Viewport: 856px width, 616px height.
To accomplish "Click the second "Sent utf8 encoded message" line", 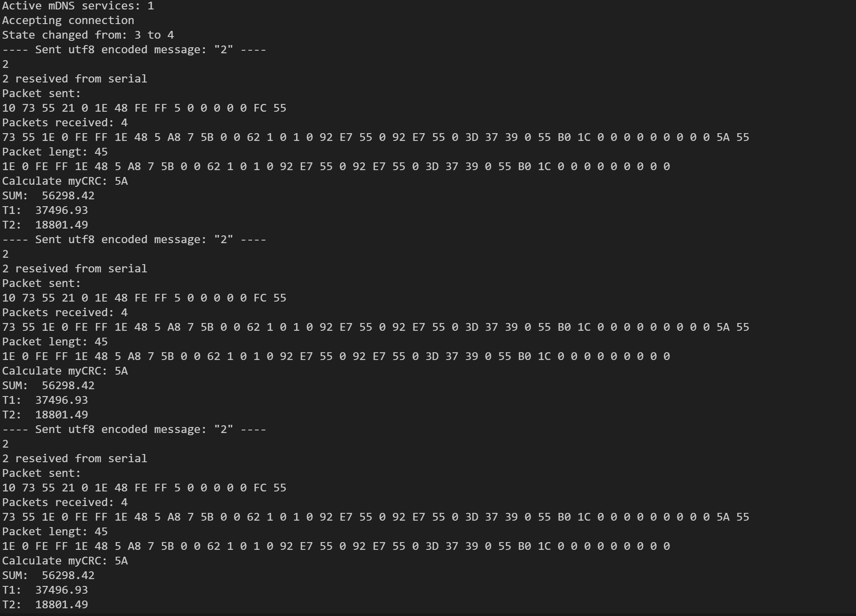I will tap(134, 240).
